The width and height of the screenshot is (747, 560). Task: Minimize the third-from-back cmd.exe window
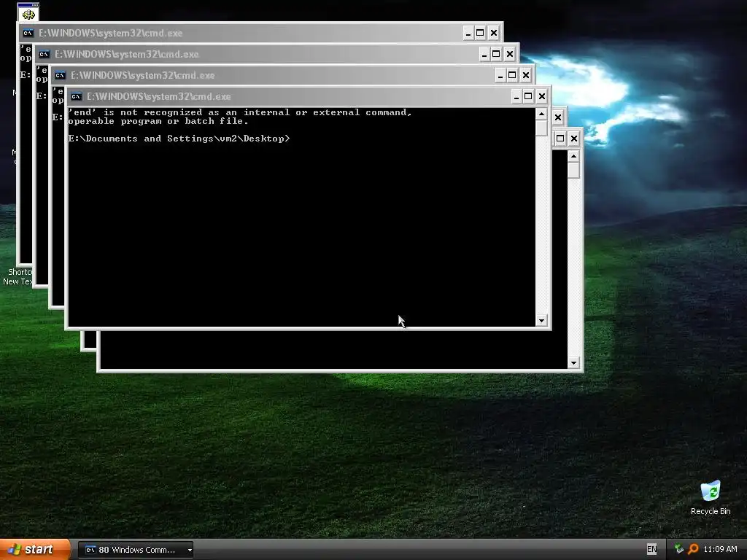[x=500, y=75]
